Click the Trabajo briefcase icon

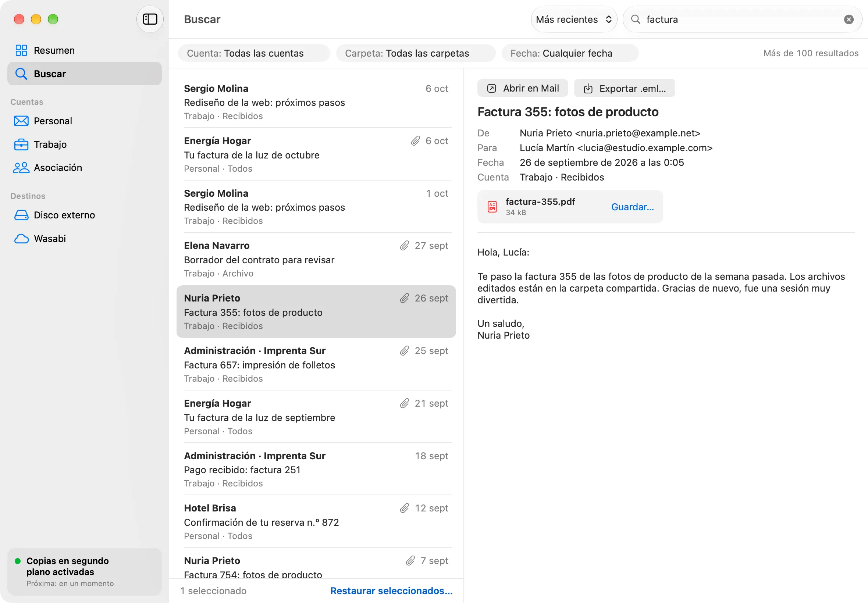pos(21,144)
